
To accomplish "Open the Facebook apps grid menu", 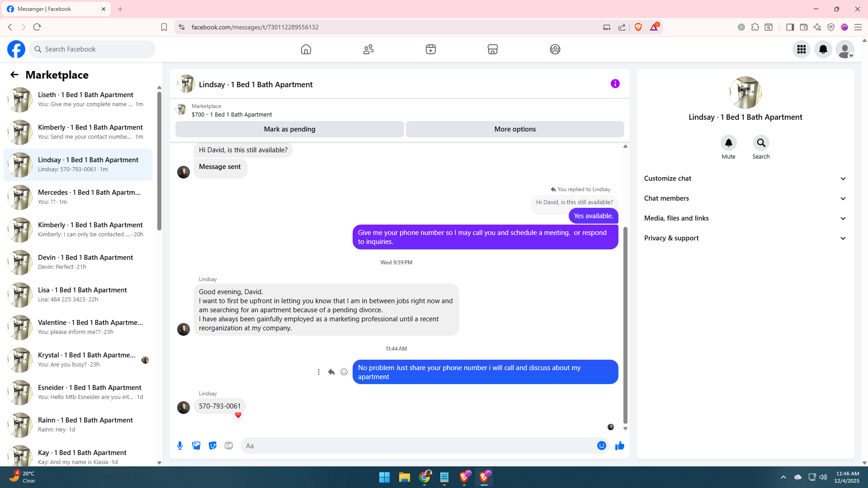I will 802,49.
